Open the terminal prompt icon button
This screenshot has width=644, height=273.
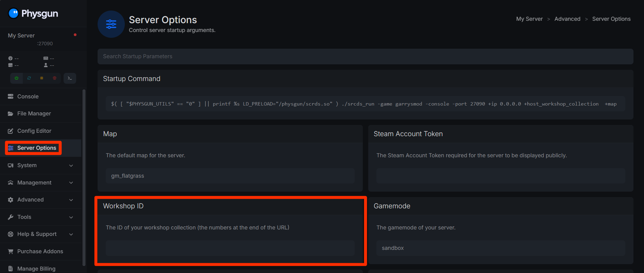tap(70, 78)
